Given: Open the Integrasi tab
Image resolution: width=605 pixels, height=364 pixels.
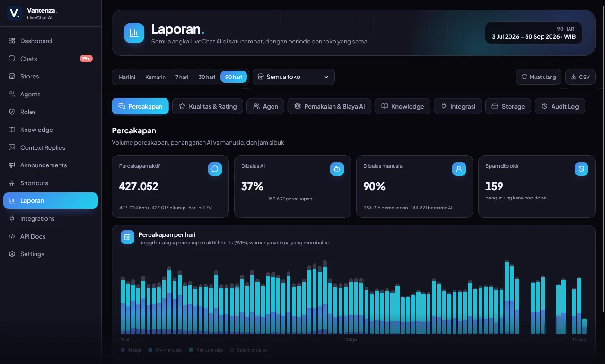Looking at the screenshot, I should [x=458, y=106].
